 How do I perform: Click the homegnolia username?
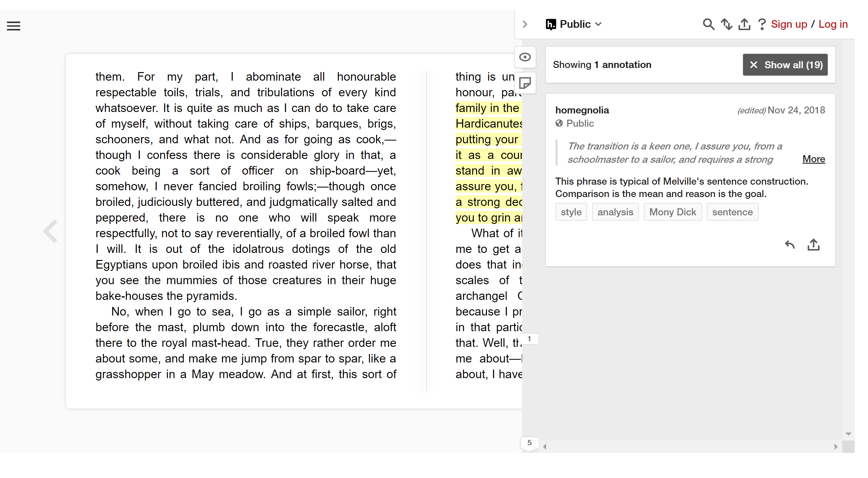[x=582, y=110]
